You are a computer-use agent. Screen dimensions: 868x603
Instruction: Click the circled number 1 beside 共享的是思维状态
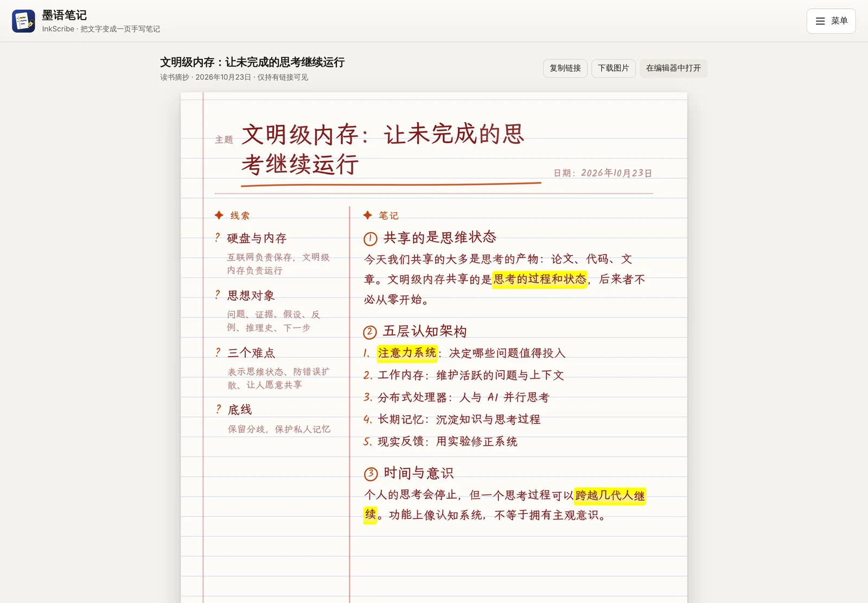pos(371,239)
